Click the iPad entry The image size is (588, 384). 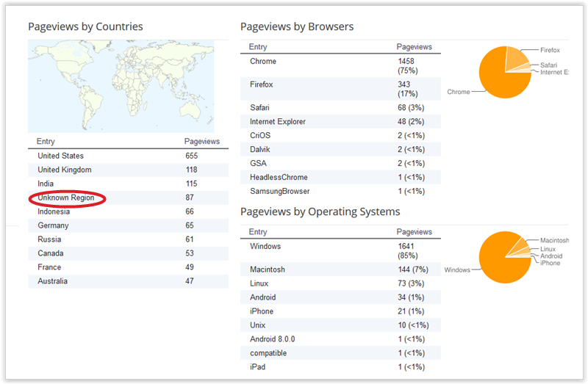tap(257, 367)
